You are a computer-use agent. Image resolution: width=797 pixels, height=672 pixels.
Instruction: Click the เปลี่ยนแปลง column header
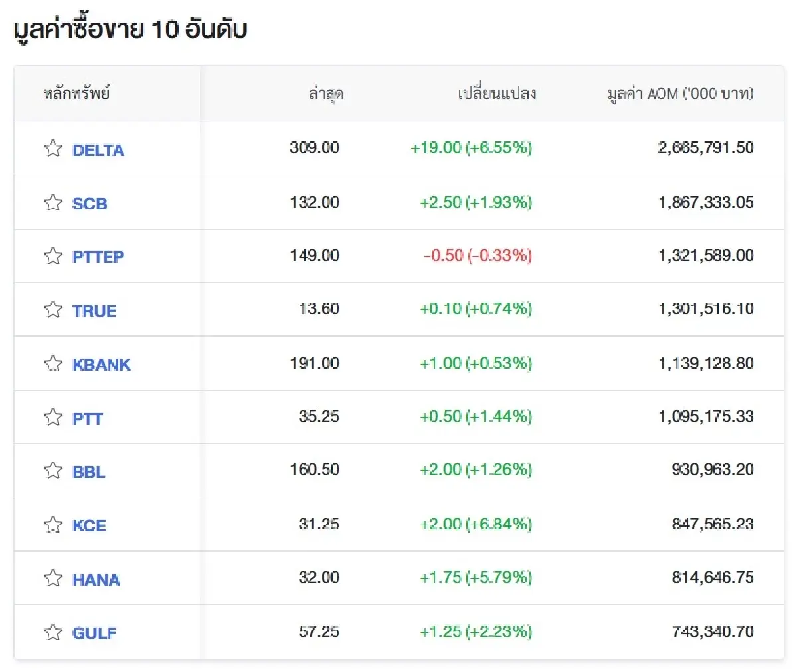(494, 94)
